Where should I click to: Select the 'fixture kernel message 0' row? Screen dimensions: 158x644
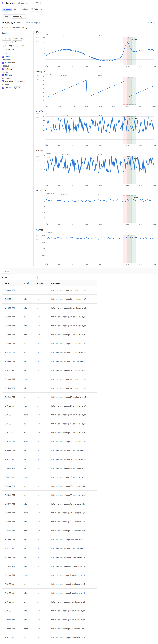[49, 637]
